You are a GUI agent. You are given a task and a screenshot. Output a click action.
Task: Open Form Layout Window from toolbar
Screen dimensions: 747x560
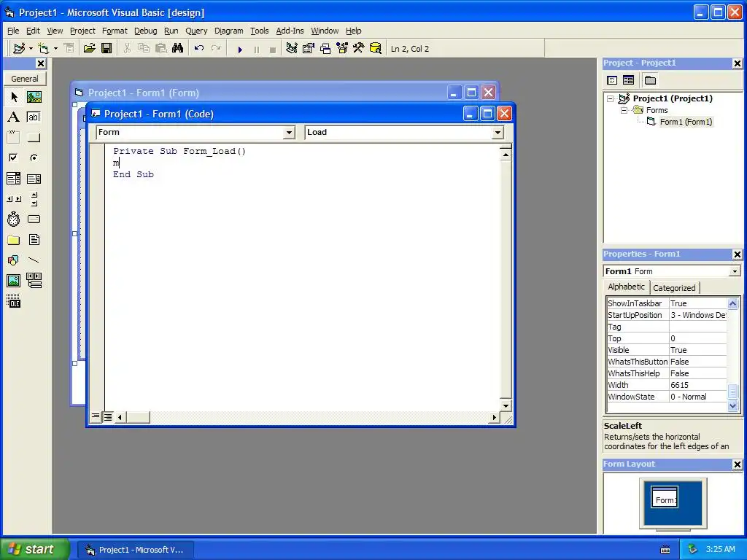point(325,49)
